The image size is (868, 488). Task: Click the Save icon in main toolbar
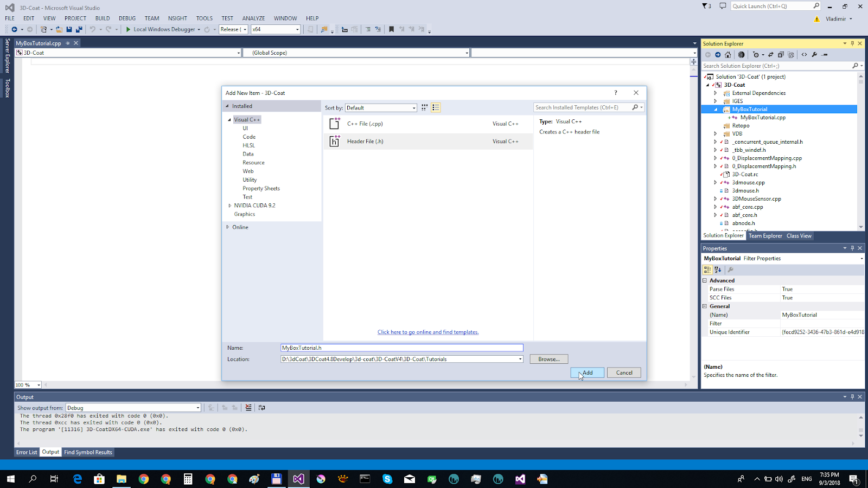69,29
